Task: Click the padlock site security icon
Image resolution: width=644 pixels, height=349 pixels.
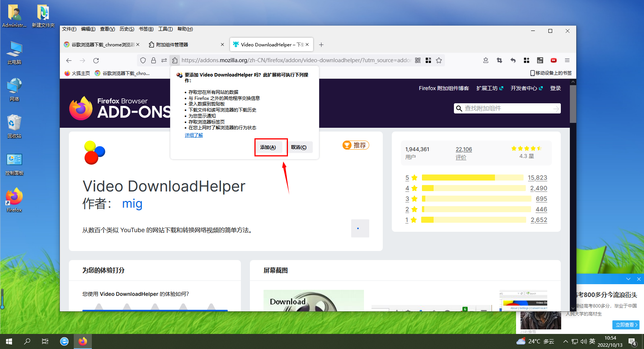Action: pos(154,60)
